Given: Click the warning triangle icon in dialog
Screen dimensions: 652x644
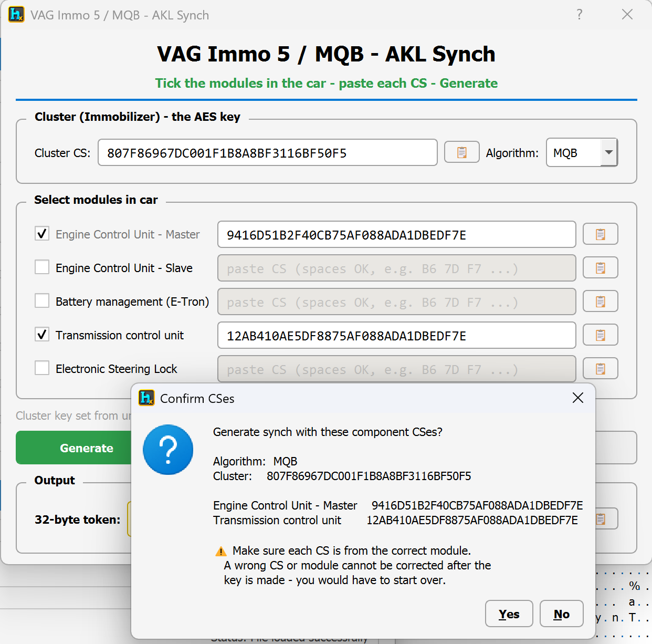Looking at the screenshot, I should pos(221,551).
